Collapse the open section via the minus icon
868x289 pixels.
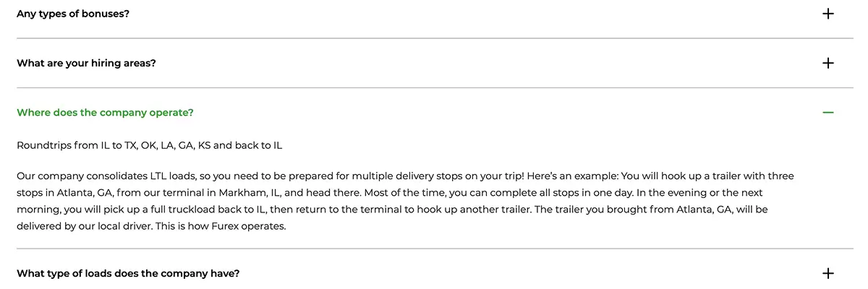point(828,113)
